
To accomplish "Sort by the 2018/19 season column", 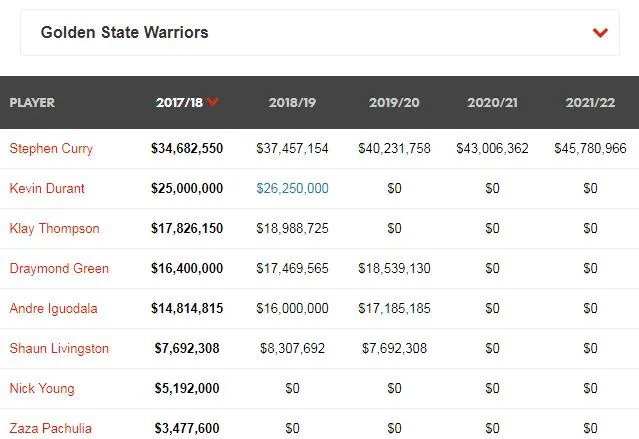I will 292,102.
